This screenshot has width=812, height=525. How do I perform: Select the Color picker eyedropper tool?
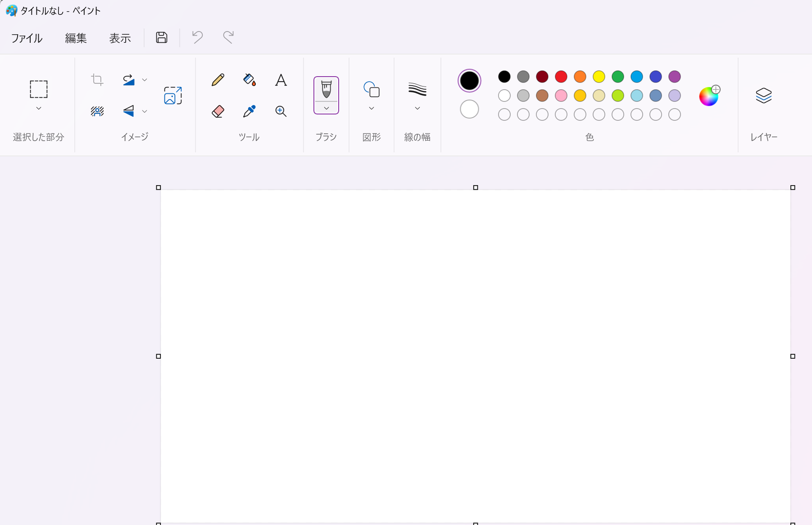[249, 111]
